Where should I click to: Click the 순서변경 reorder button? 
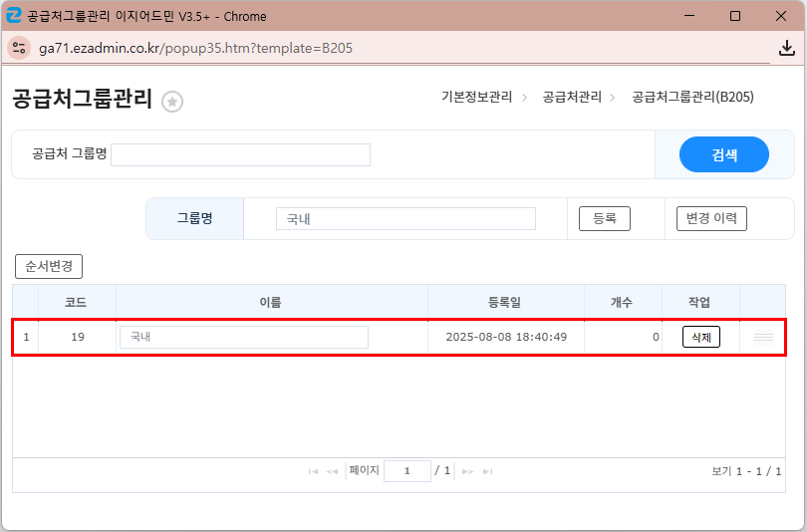(49, 267)
